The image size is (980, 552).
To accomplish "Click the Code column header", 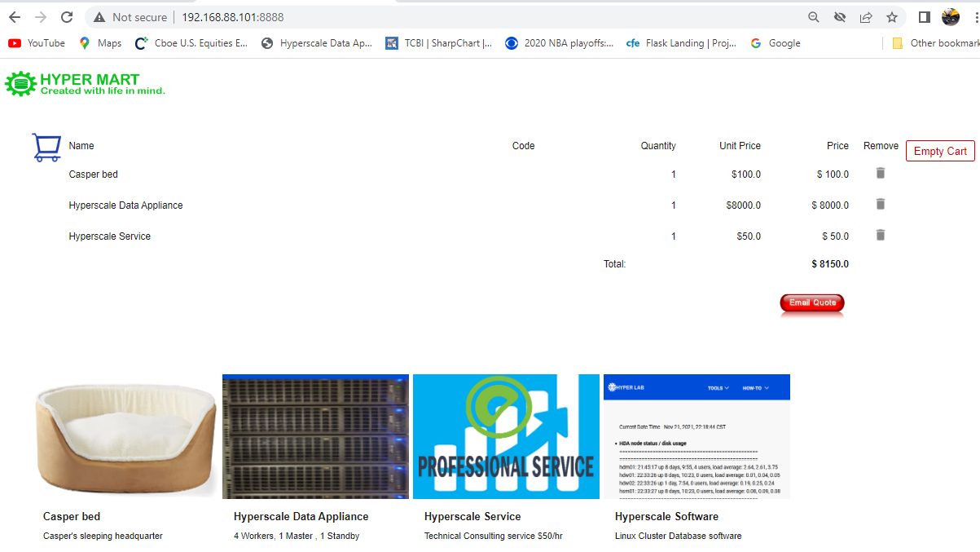I will point(524,146).
